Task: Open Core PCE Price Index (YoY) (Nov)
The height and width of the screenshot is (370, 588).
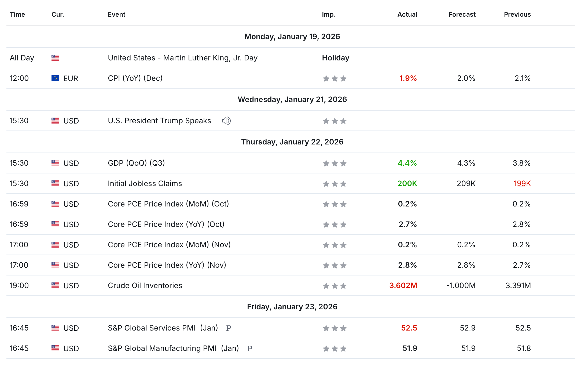Action: click(167, 265)
